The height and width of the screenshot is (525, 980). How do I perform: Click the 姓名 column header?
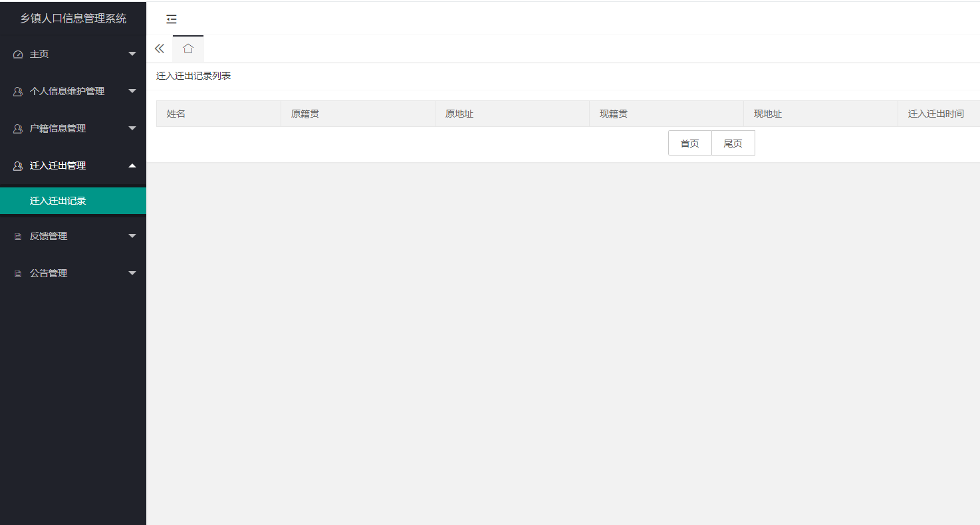(219, 114)
